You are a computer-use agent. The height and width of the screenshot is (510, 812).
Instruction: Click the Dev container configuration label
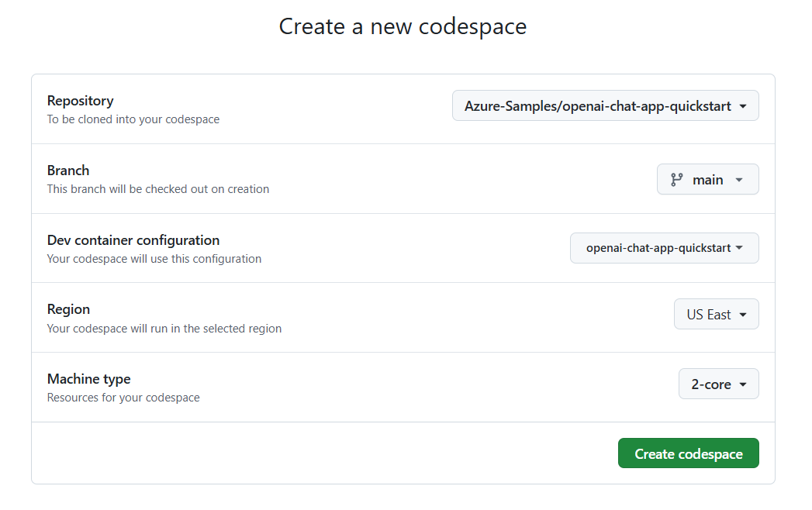tap(133, 240)
